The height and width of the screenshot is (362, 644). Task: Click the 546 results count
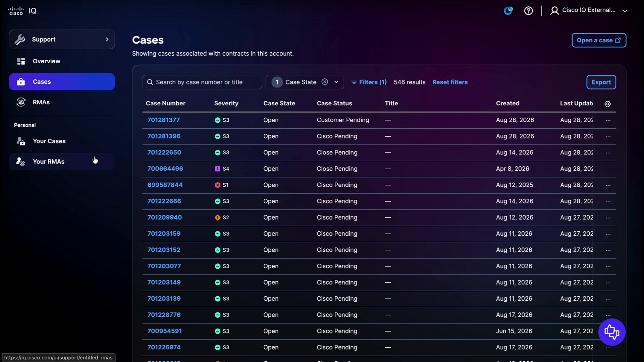coord(409,82)
